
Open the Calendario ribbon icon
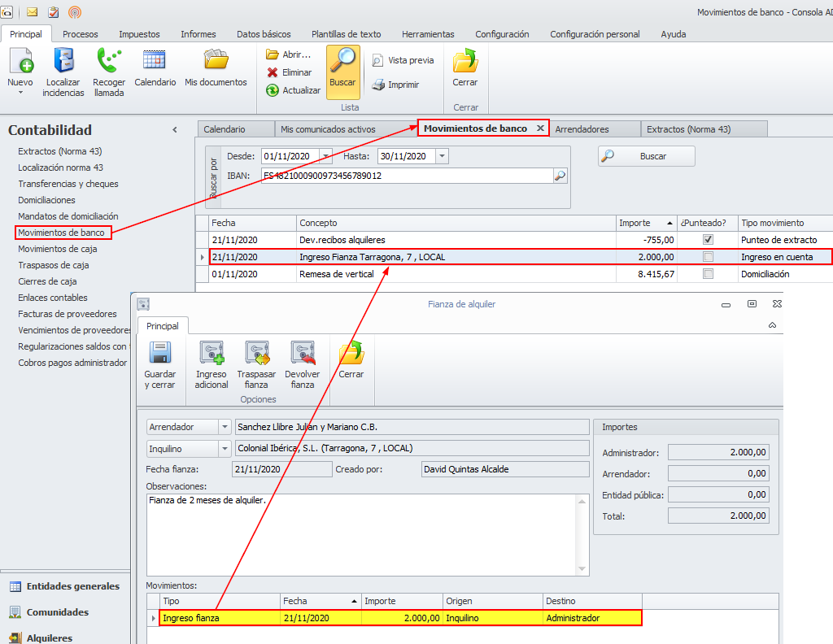pyautogui.click(x=155, y=62)
